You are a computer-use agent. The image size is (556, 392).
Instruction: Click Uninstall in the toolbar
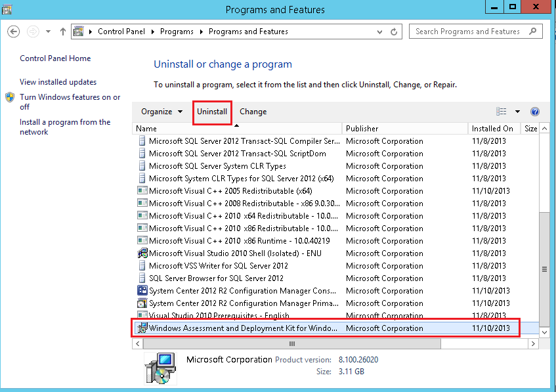click(212, 112)
